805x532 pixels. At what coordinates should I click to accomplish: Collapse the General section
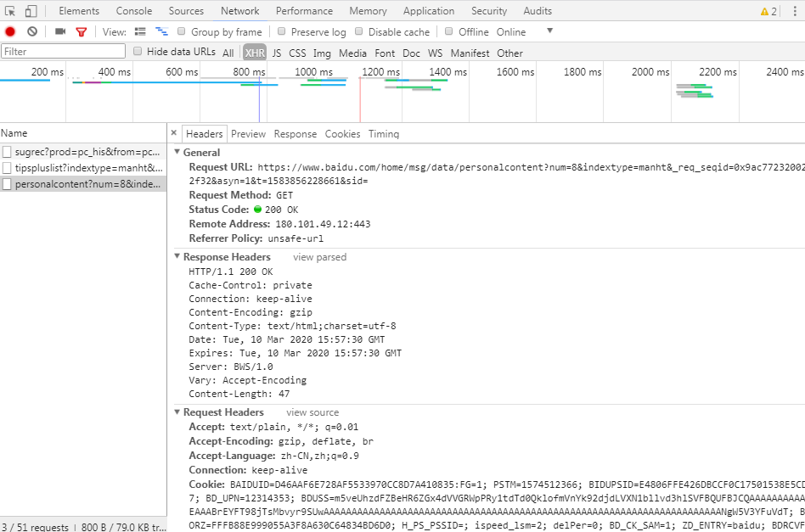[177, 153]
